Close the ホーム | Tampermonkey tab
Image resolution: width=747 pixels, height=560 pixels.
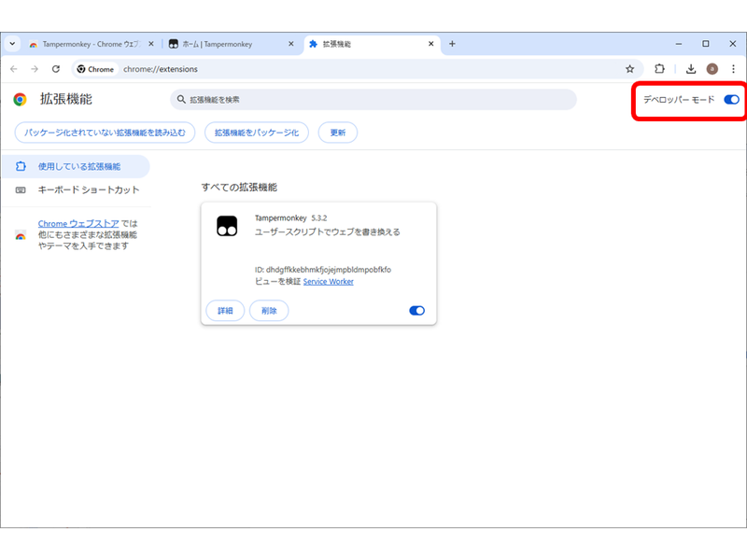(291, 44)
